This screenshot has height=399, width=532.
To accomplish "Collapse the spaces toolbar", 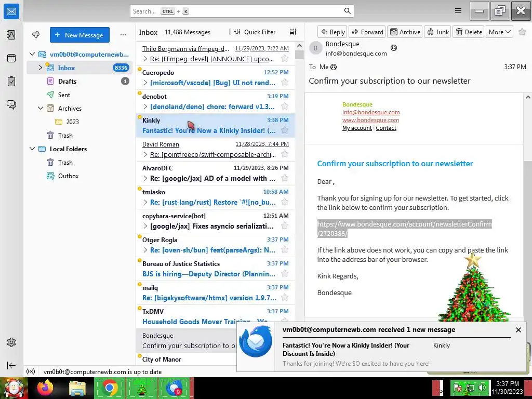I will tap(11, 365).
